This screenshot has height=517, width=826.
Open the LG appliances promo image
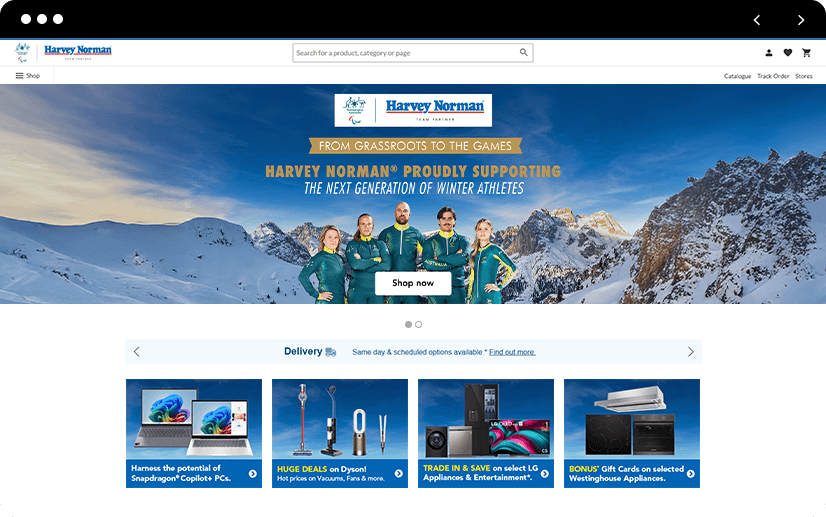pos(486,419)
